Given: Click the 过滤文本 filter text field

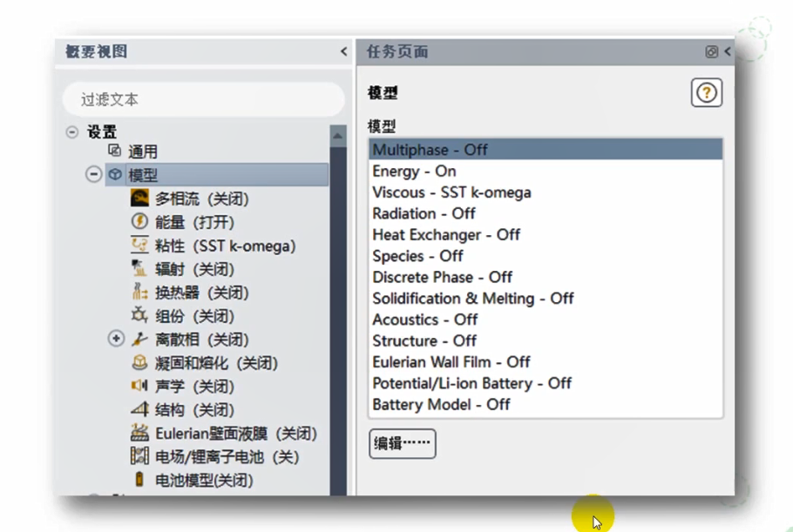Looking at the screenshot, I should click(x=203, y=100).
